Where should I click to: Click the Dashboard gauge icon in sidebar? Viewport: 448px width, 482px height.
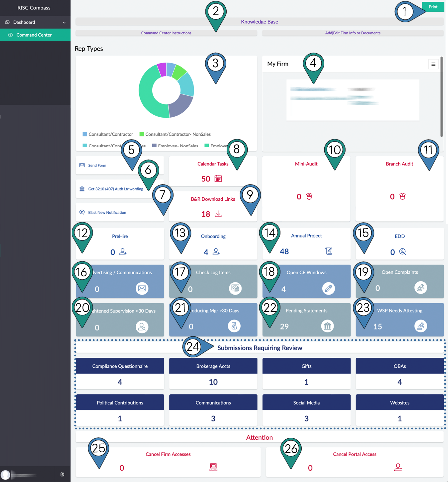7,22
